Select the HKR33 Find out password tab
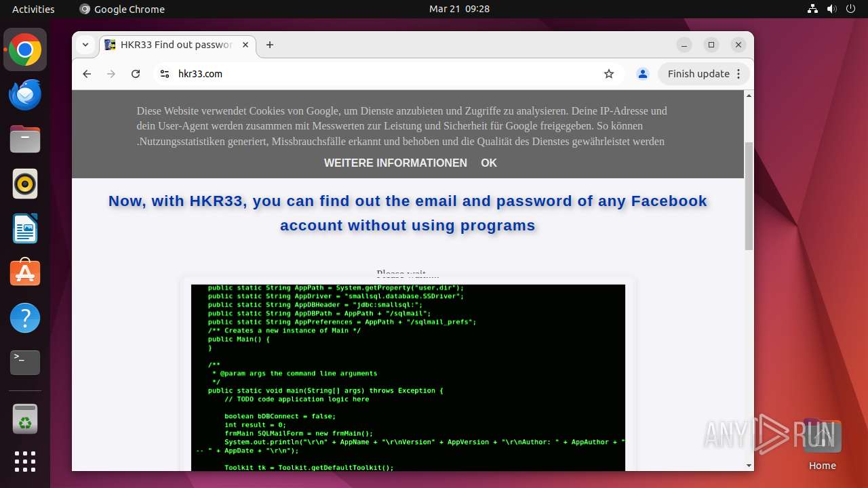Screen dimensions: 868x488 pos(178,45)
